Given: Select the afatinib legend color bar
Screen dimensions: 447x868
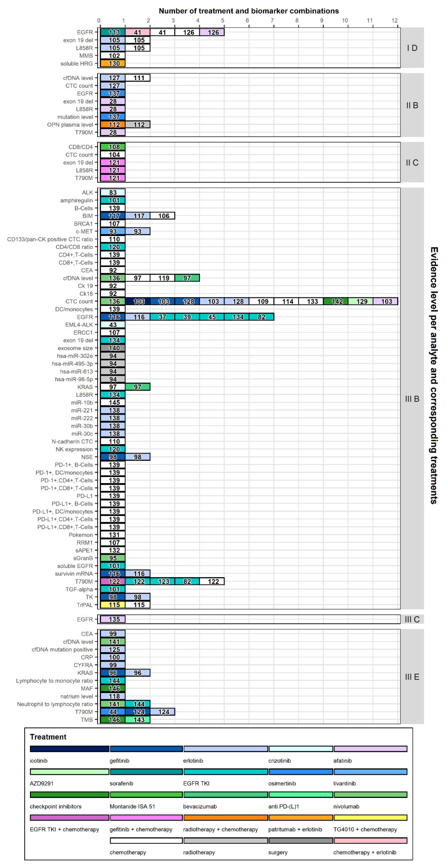Looking at the screenshot, I should [x=371, y=749].
